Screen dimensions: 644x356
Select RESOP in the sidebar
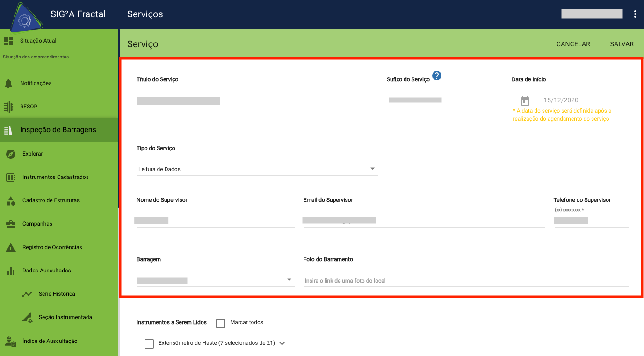click(59, 107)
